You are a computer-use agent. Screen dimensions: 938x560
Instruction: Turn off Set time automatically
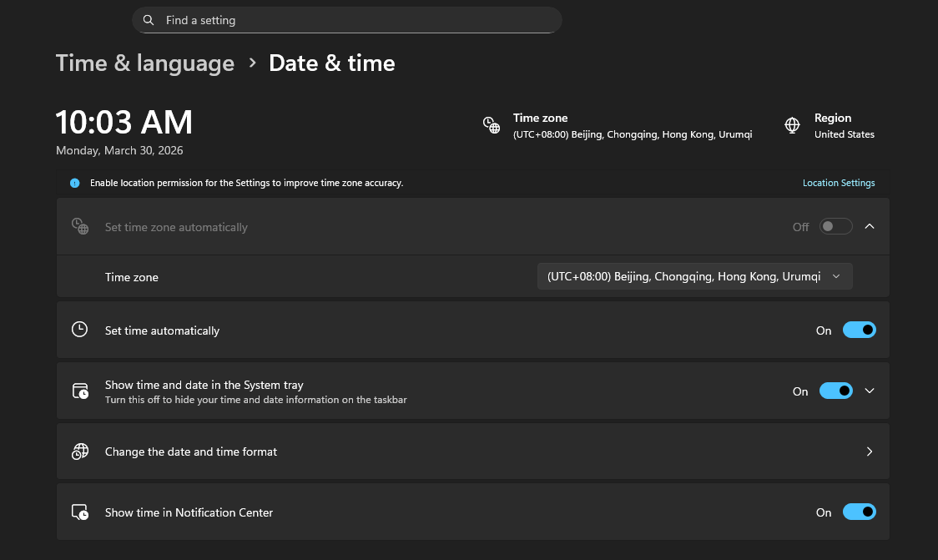(859, 330)
